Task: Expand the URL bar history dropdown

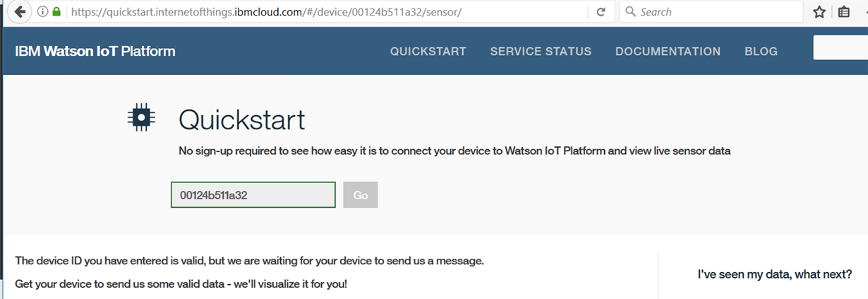Action: tap(580, 12)
